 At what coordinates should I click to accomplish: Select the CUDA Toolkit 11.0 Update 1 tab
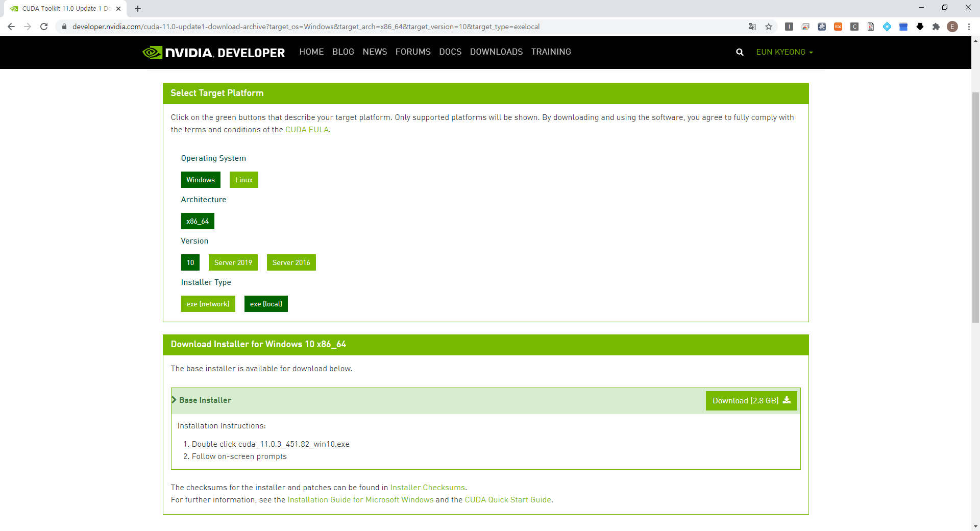[65, 9]
